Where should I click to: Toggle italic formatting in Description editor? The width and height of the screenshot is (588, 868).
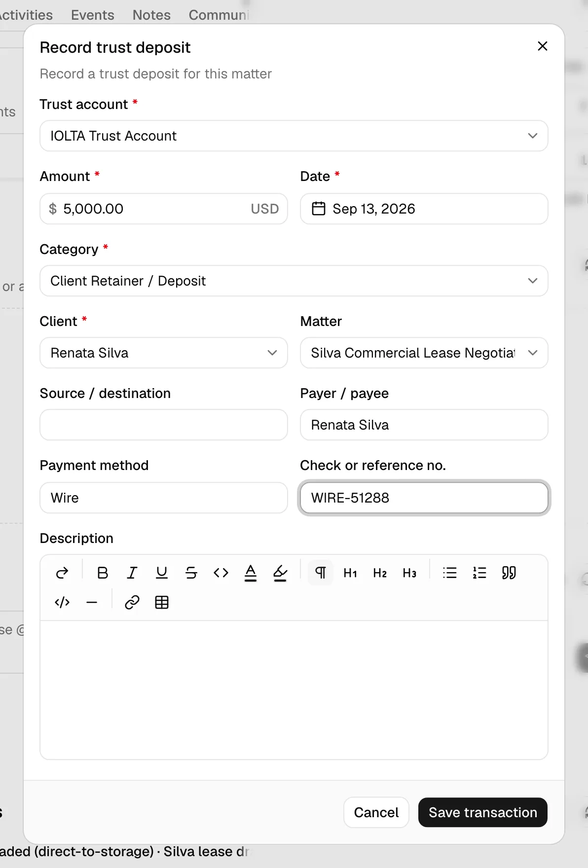pyautogui.click(x=132, y=573)
